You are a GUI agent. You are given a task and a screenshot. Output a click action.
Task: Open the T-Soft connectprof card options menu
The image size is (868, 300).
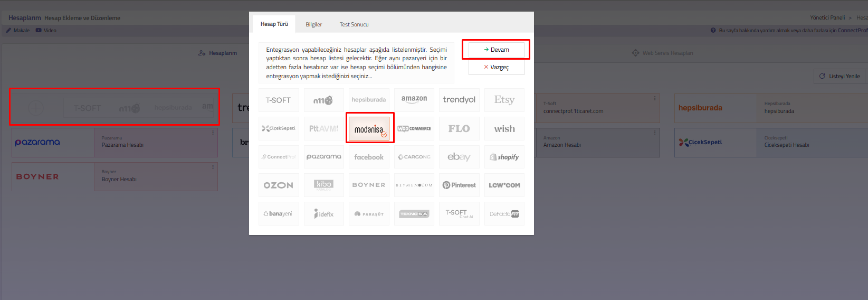(x=655, y=98)
